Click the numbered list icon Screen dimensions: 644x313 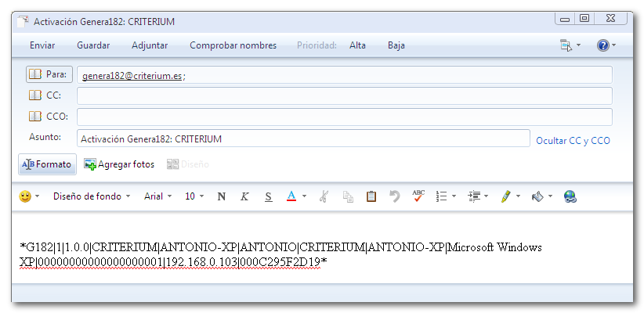point(442,196)
